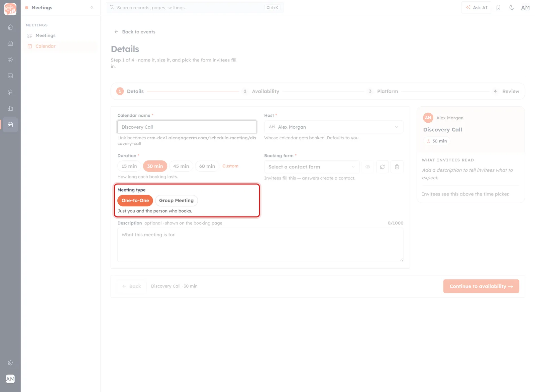Screen dimensions: 535x392
Task: Choose the One-to-One meeting type
Action: coord(135,201)
